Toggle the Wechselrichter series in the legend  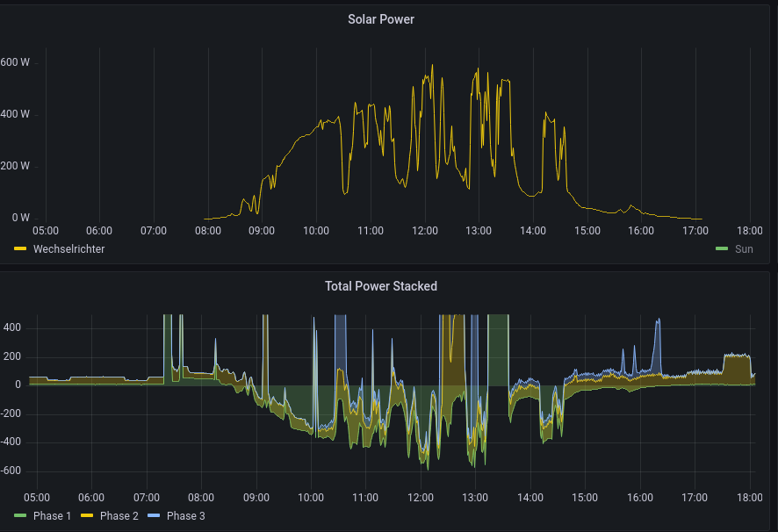click(68, 249)
